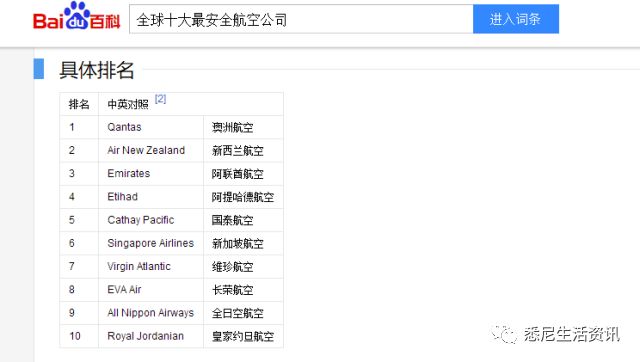The width and height of the screenshot is (640, 362).
Task: Select the Cathay Pacific cell
Action: click(151, 220)
